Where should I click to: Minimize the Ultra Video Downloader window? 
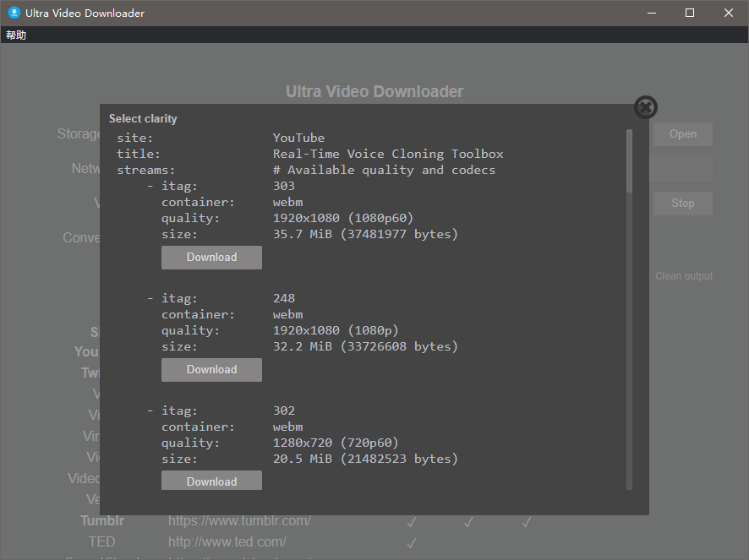(x=652, y=13)
